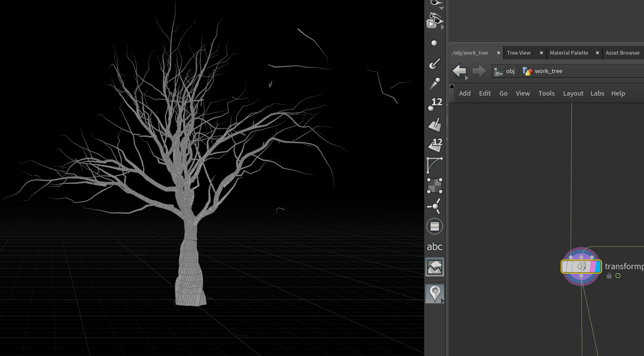Image resolution: width=644 pixels, height=356 pixels.
Task: Open the Help menu
Action: coord(618,93)
